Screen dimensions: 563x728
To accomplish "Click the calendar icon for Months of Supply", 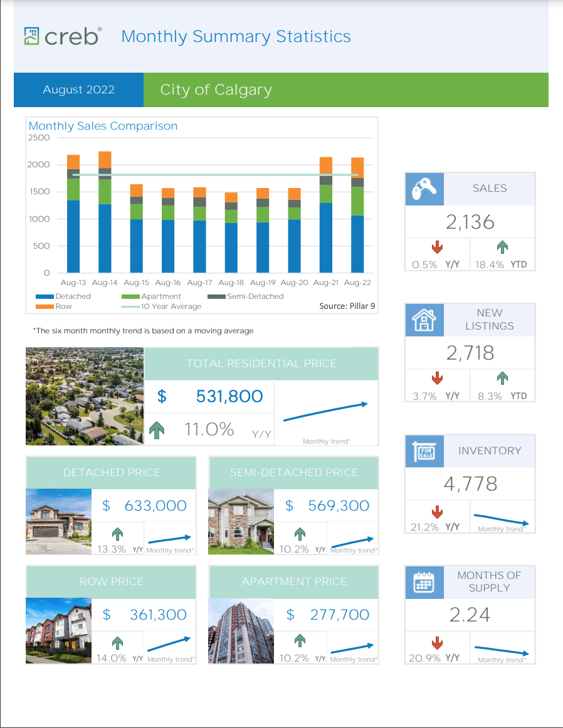I will pyautogui.click(x=424, y=582).
